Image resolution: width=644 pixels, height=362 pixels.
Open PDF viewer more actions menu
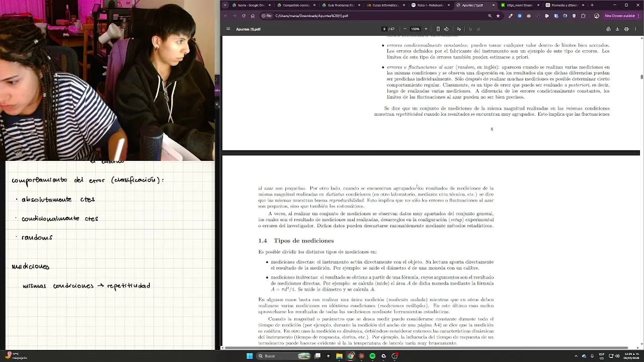coord(635,29)
